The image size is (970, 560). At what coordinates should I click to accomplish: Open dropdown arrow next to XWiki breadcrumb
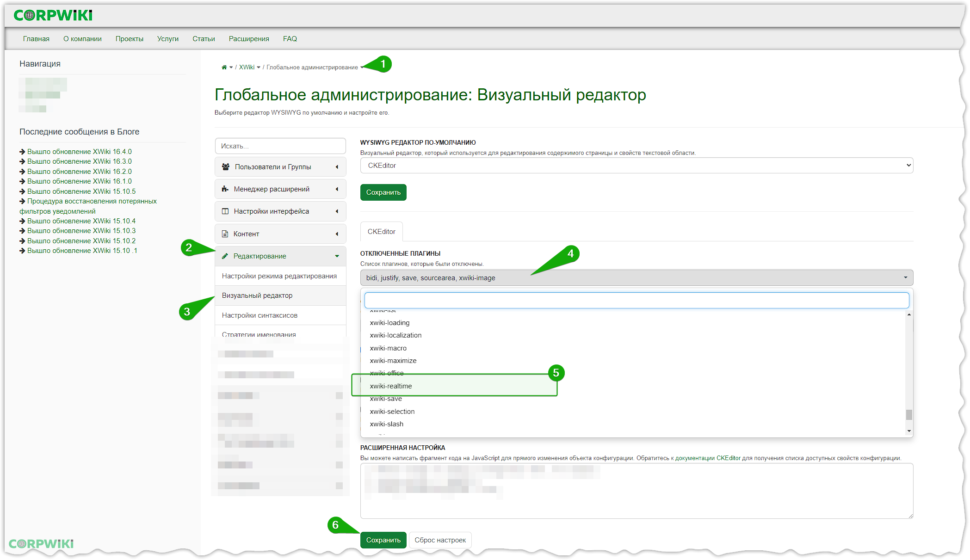[x=259, y=68]
